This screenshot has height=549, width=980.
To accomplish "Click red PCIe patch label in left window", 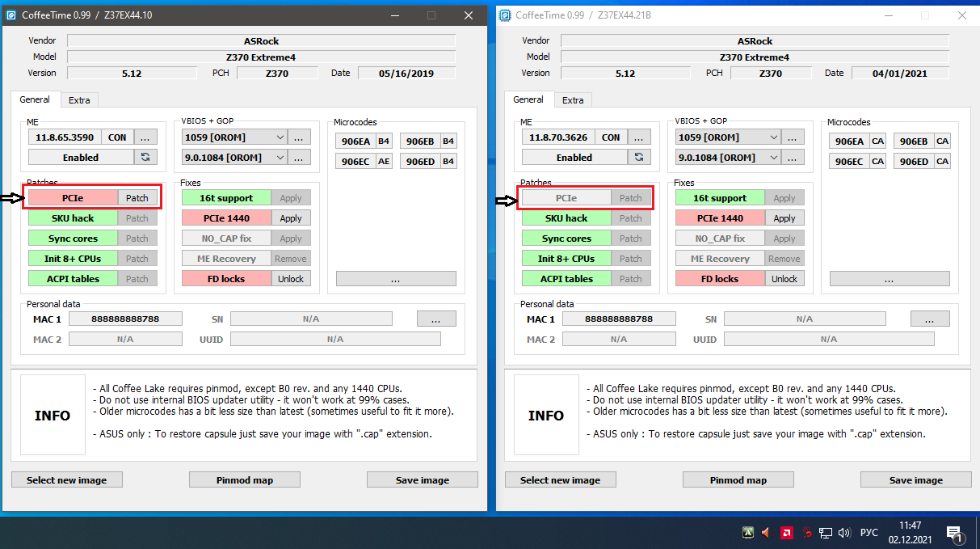I will pos(73,198).
